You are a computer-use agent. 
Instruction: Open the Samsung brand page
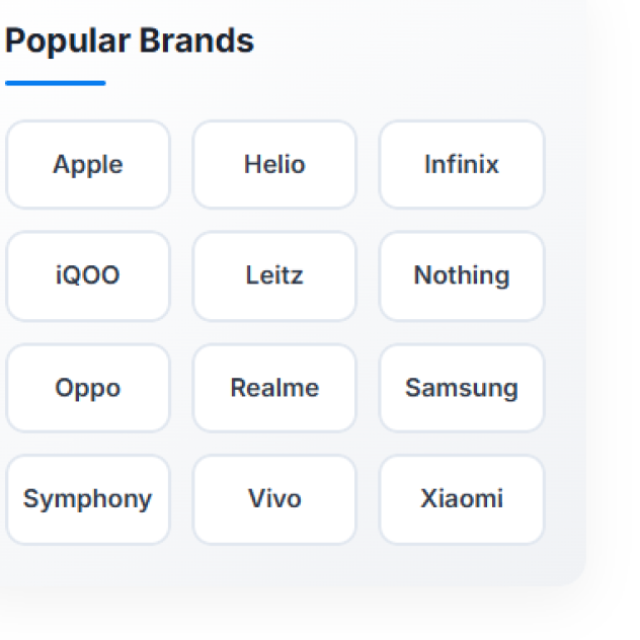[x=461, y=388]
